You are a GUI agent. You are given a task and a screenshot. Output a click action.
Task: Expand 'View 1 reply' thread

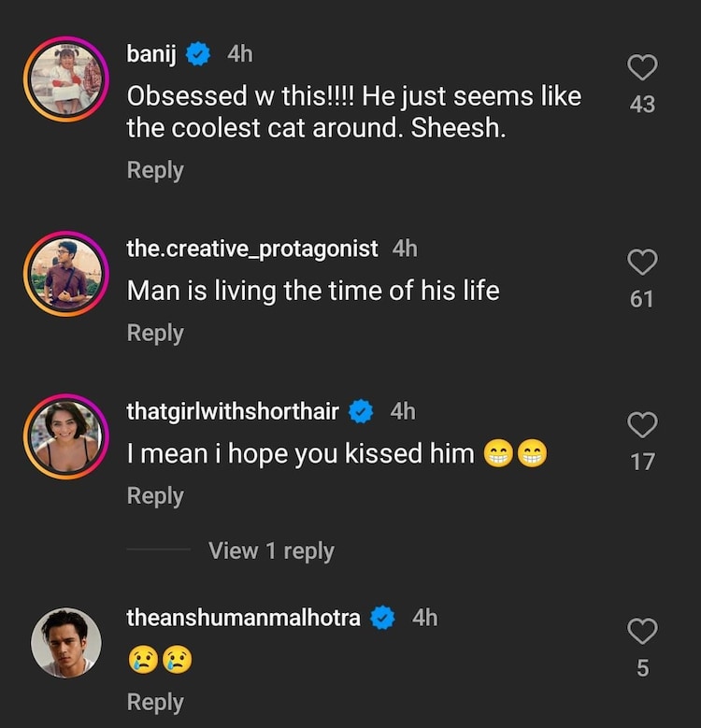click(271, 550)
